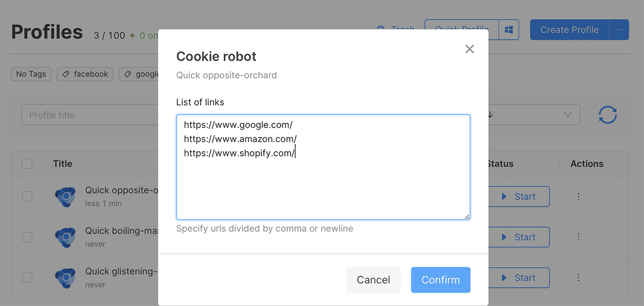
Task: Click the Windows icon beside Quick Profile
Action: tap(509, 30)
